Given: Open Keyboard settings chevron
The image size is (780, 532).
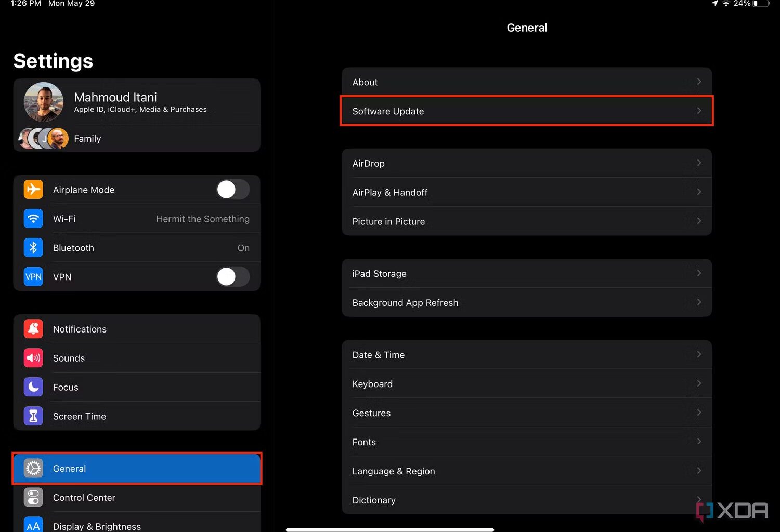Looking at the screenshot, I should (699, 383).
